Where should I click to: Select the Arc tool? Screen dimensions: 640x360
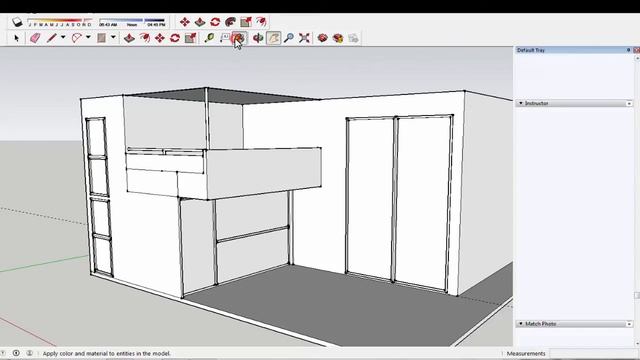76,38
